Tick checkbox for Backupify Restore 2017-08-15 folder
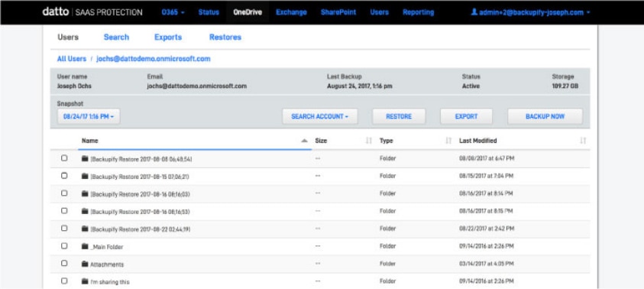 click(64, 176)
